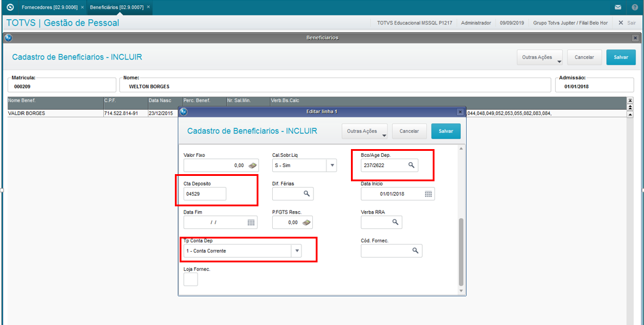This screenshot has width=644, height=325.
Task: Open calendar picker for Data Fim
Action: coord(251,222)
